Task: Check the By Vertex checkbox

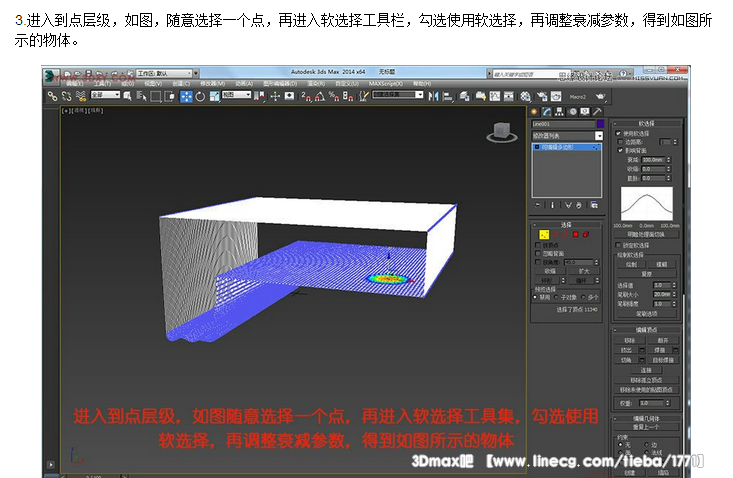Action: point(538,245)
